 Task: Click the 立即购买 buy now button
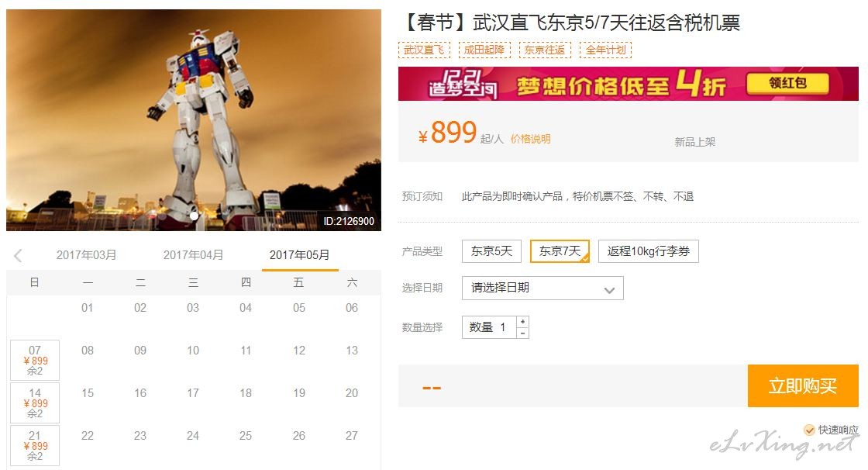pos(803,385)
